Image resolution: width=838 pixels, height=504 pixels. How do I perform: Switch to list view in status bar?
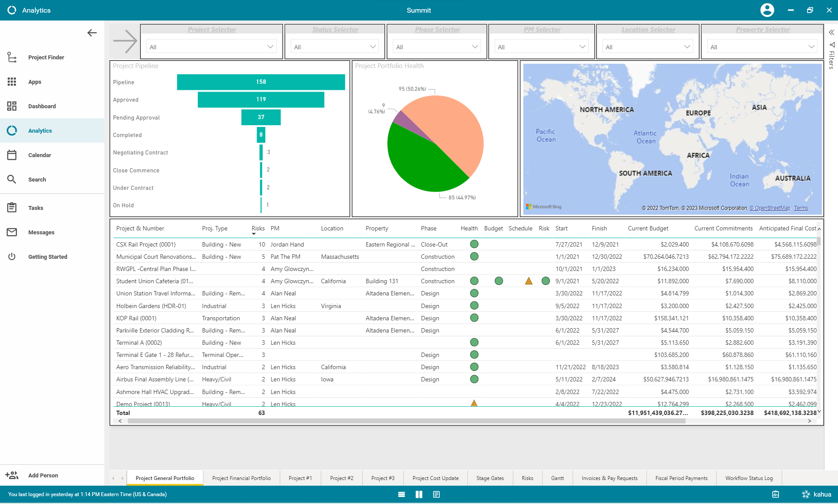coord(402,494)
